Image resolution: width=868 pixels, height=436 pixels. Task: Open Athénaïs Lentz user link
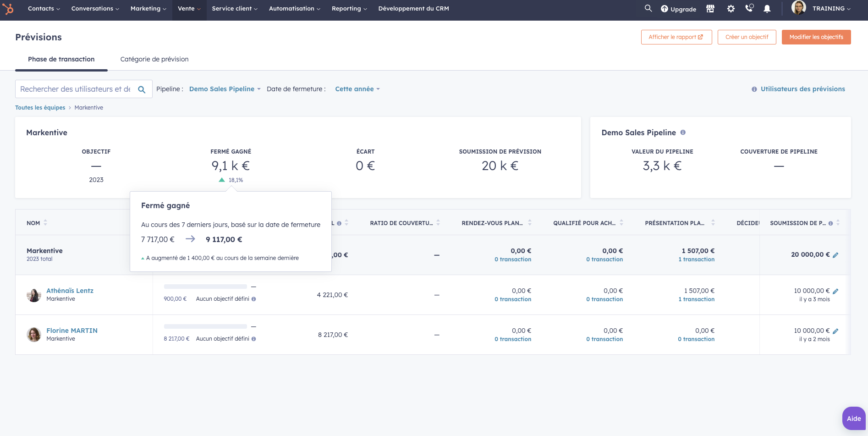point(70,291)
